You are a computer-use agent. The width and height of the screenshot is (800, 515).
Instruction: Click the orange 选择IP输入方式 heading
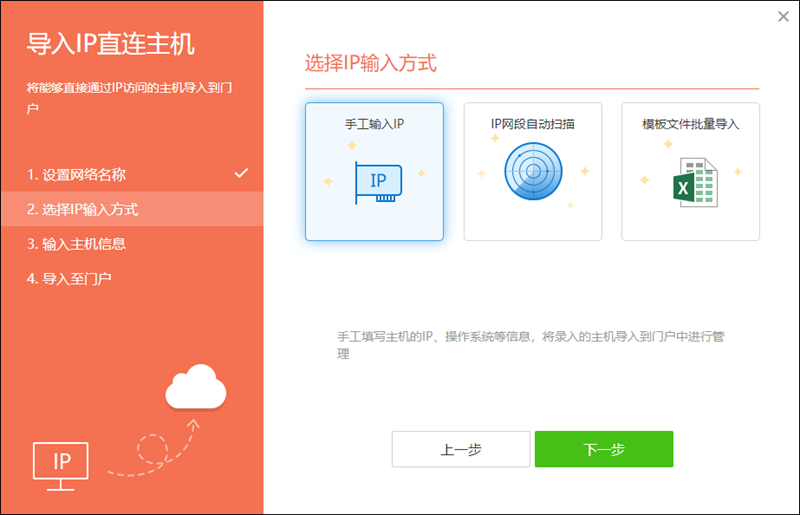[371, 64]
